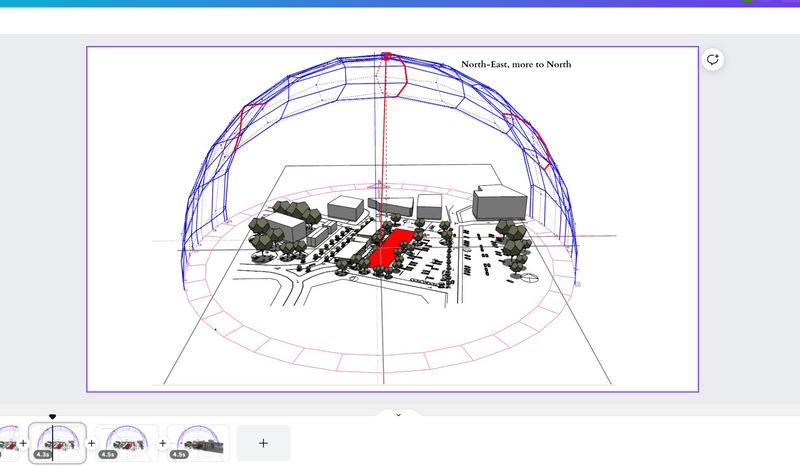Open the add comment icon beside the canvas
This screenshot has width=800, height=466.
tap(712, 60)
